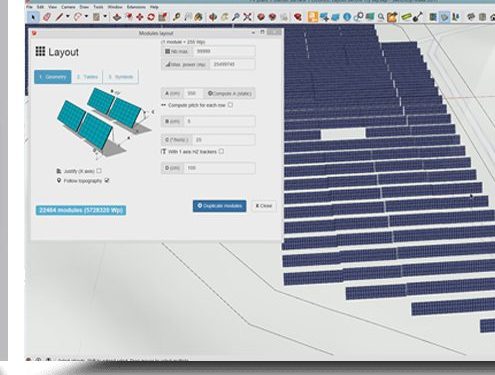
Task: Uncheck Follow topography
Action: [x=107, y=180]
